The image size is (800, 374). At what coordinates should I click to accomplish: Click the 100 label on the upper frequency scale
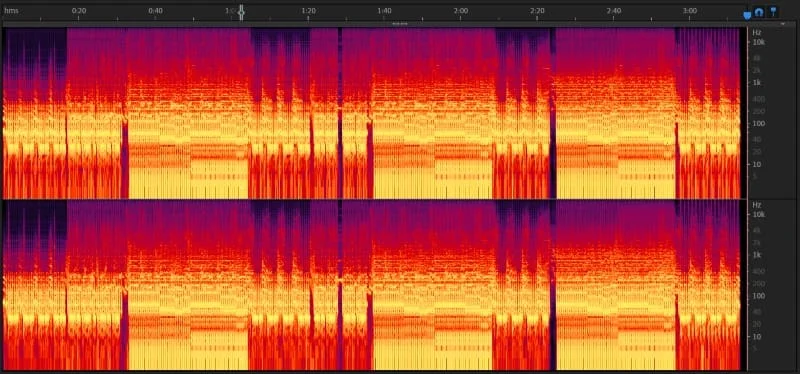(x=758, y=123)
